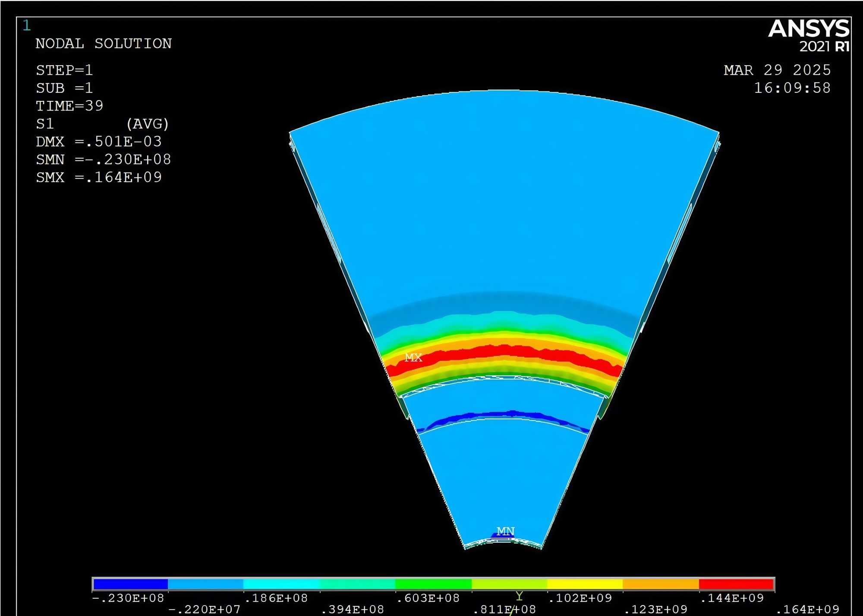Screen dimensions: 863x616
Task: Select the orange legend color band
Action: pos(660,584)
